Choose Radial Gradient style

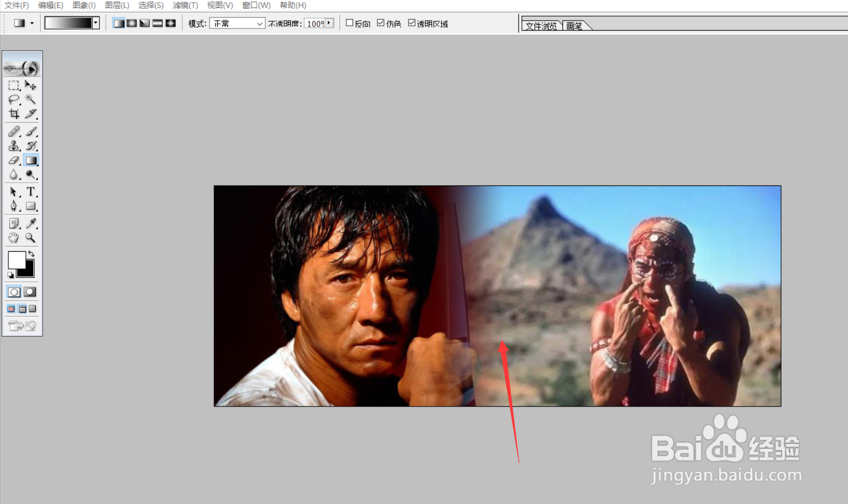pos(132,23)
